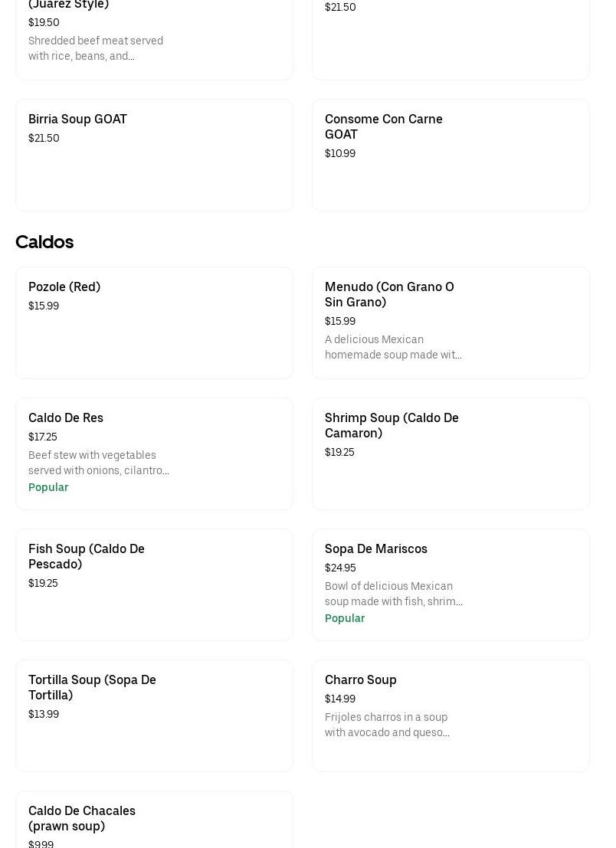The image size is (616, 848).
Task: Open the Charro Soup item
Action: (361, 680)
